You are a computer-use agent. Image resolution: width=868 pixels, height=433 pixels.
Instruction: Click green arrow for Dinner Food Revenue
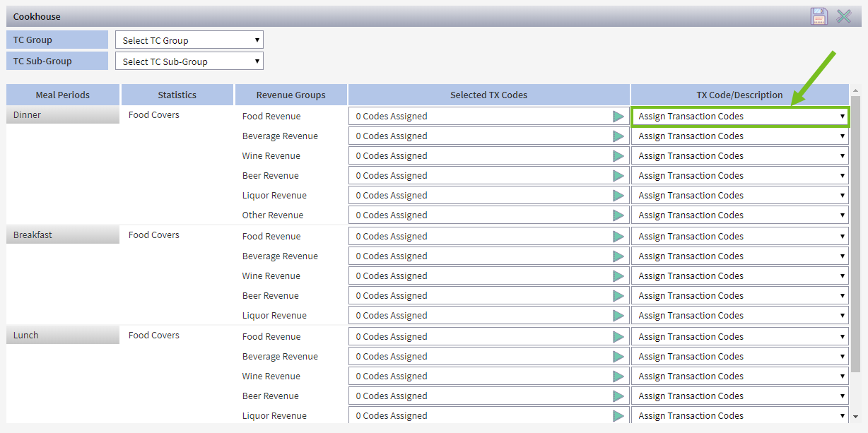618,117
